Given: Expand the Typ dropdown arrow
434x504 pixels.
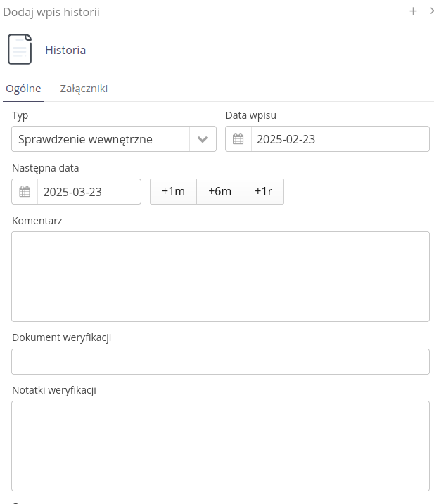Looking at the screenshot, I should pyautogui.click(x=203, y=139).
